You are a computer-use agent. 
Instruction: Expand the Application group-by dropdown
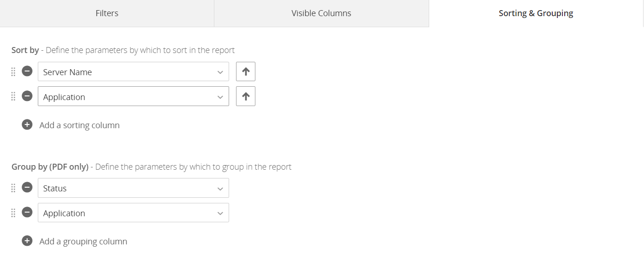click(x=133, y=213)
